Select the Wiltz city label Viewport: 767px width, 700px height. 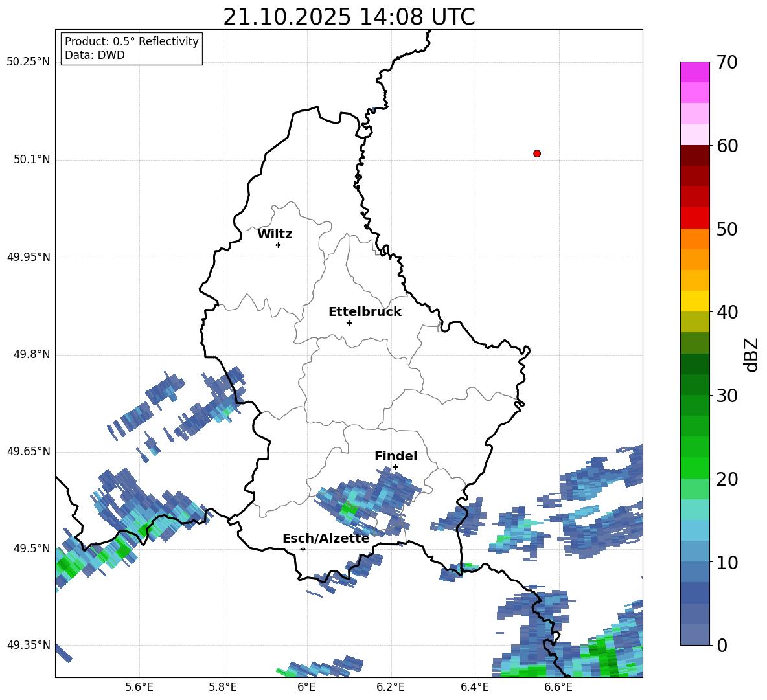(x=275, y=234)
